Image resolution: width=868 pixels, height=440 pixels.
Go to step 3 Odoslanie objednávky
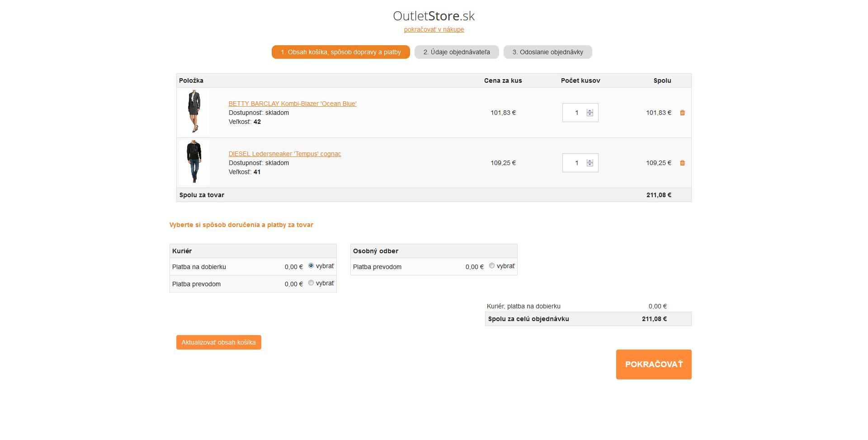[547, 52]
